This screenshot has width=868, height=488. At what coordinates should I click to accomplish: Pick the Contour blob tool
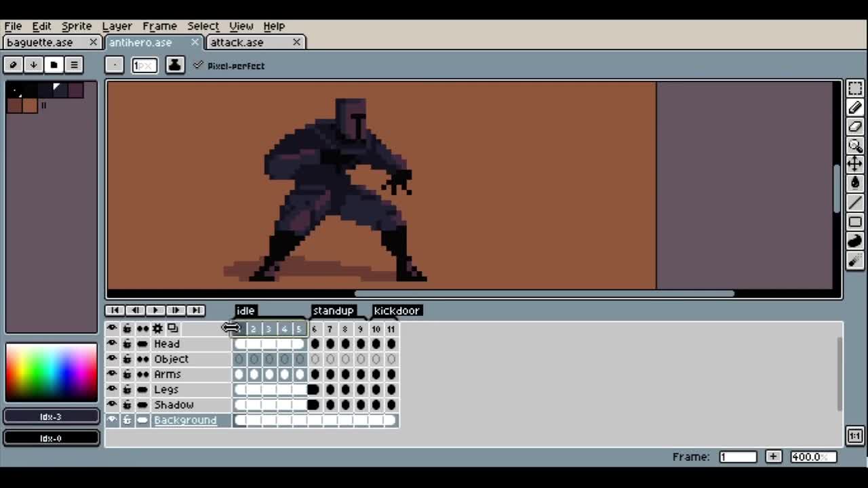[x=854, y=241]
